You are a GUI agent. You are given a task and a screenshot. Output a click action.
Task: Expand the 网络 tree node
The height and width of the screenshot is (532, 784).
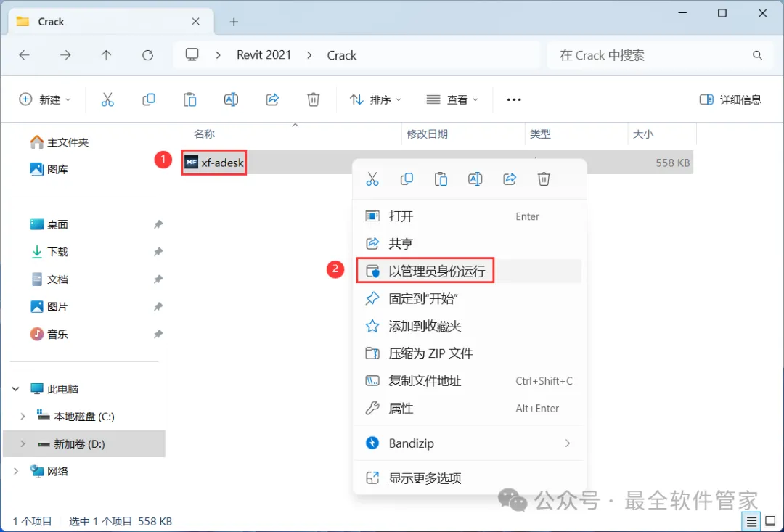tap(15, 471)
